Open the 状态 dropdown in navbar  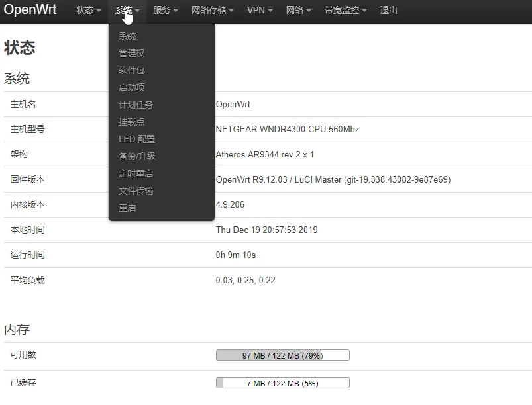[89, 10]
